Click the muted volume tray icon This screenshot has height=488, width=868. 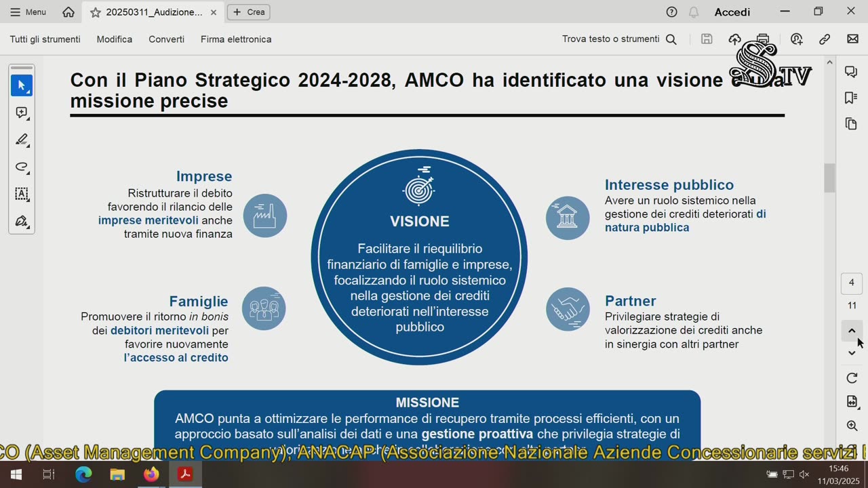[805, 474]
